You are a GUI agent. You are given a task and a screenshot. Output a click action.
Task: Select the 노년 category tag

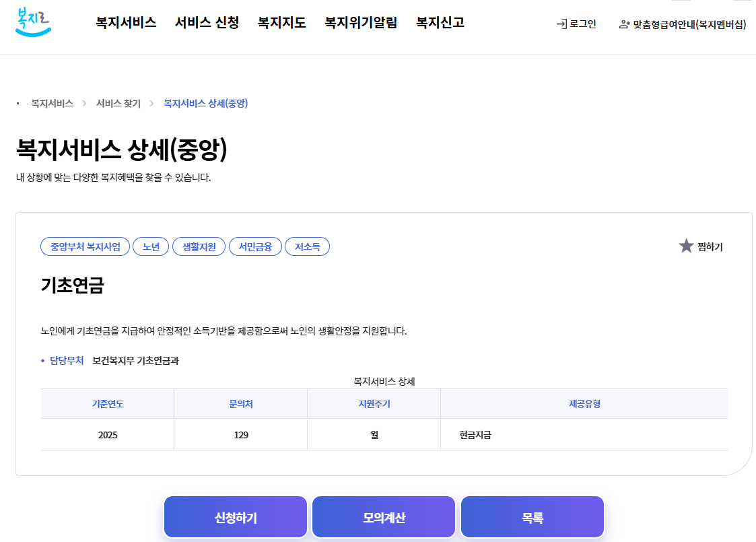click(150, 246)
